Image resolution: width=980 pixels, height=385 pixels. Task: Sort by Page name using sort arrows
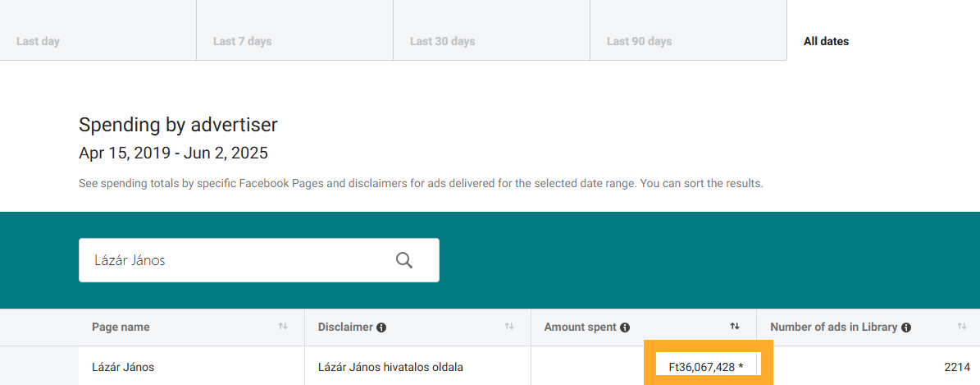(x=283, y=327)
